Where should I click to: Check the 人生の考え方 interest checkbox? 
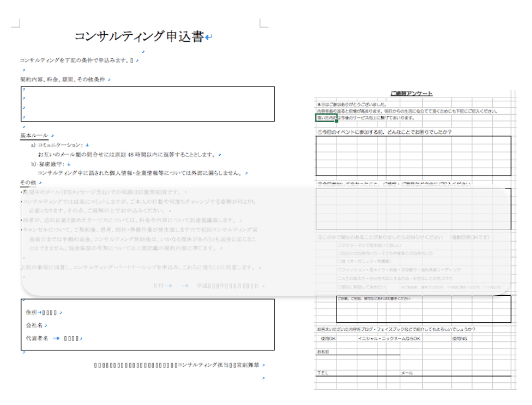pos(339,278)
